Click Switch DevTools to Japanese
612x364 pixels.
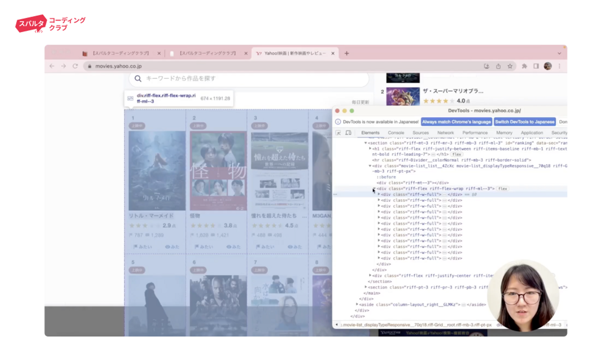click(x=525, y=122)
